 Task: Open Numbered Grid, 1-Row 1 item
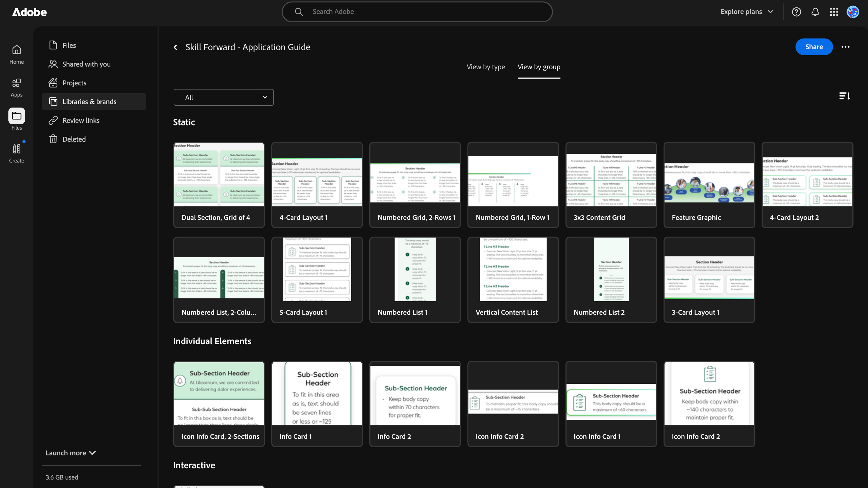point(513,185)
